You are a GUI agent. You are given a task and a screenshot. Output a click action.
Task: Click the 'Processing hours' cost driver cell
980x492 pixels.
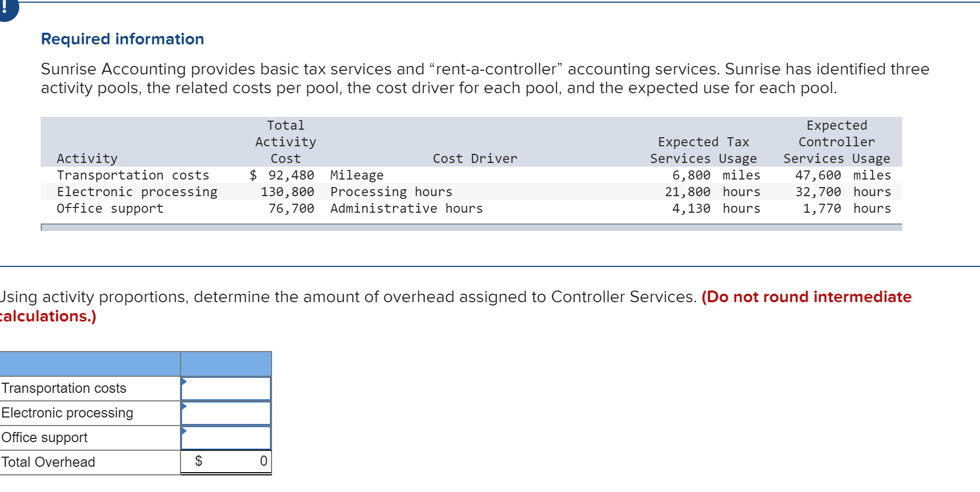pyautogui.click(x=391, y=192)
